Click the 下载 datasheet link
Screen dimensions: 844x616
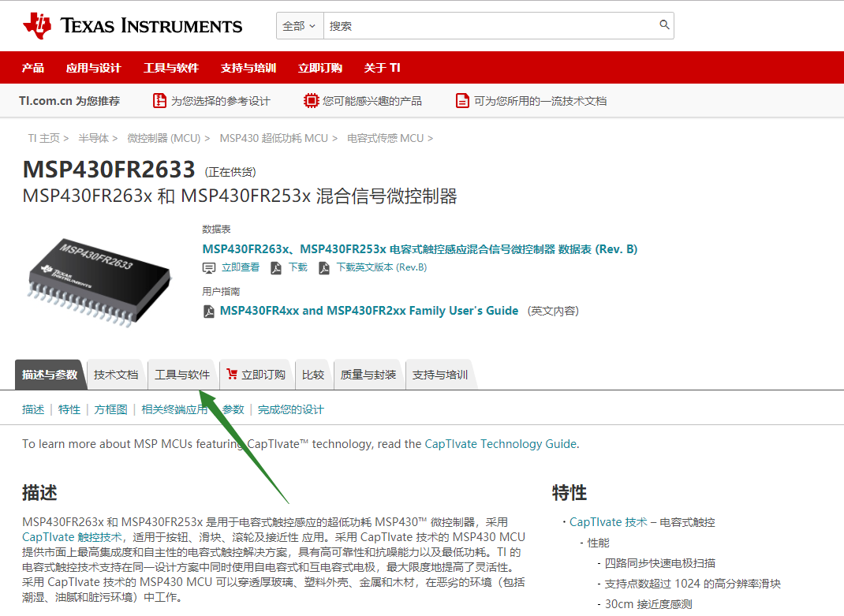297,267
